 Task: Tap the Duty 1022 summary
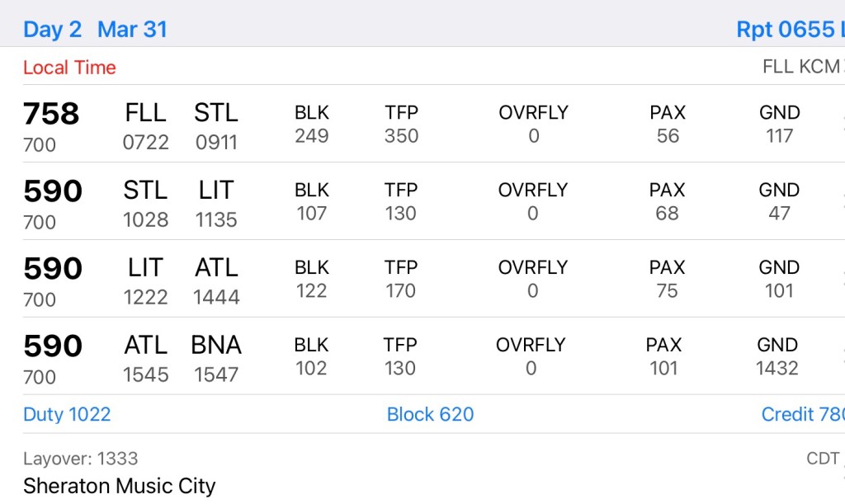pos(67,414)
